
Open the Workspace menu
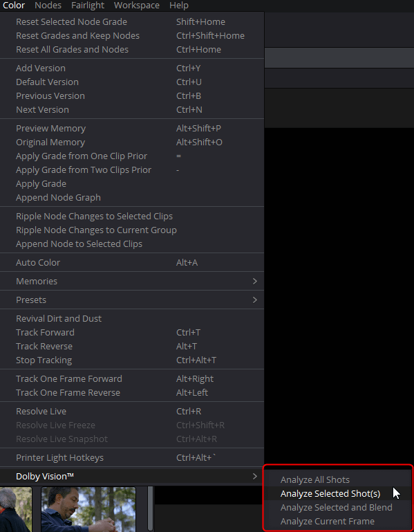click(137, 6)
